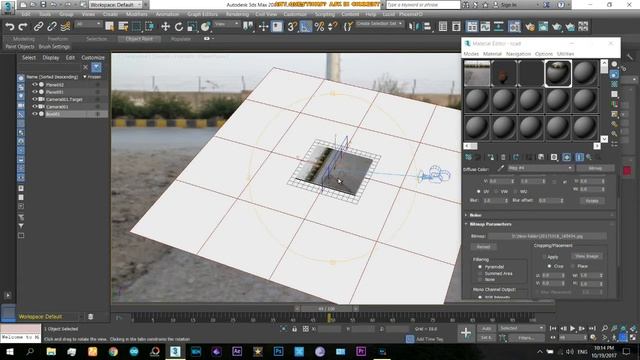Image resolution: width=640 pixels, height=360 pixels.
Task: Click the Windows Start button
Action: (9, 351)
